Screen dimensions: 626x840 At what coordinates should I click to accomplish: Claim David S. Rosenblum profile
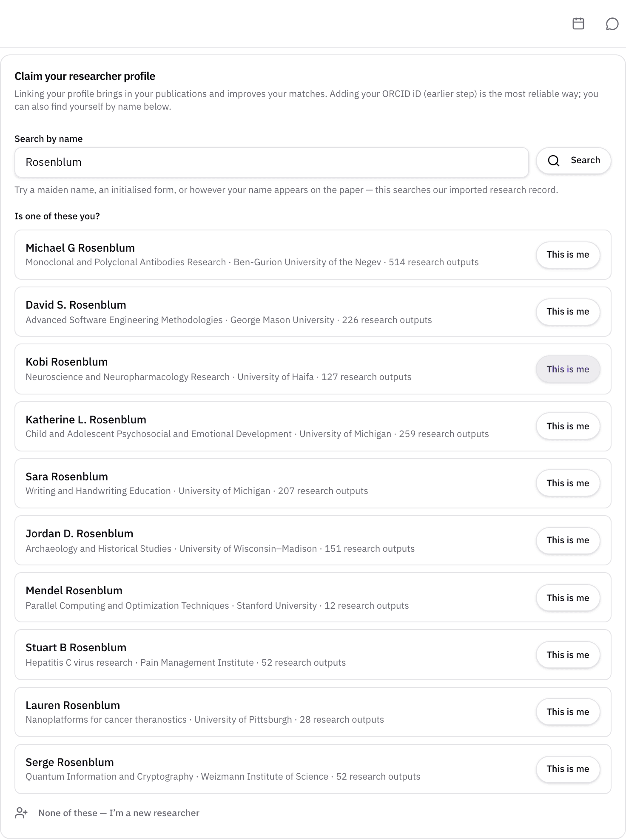tap(568, 312)
